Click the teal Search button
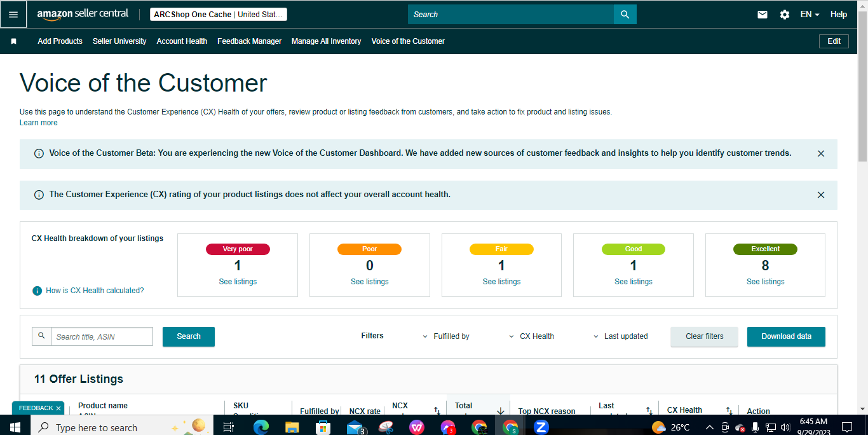The height and width of the screenshot is (435, 868). 189,336
